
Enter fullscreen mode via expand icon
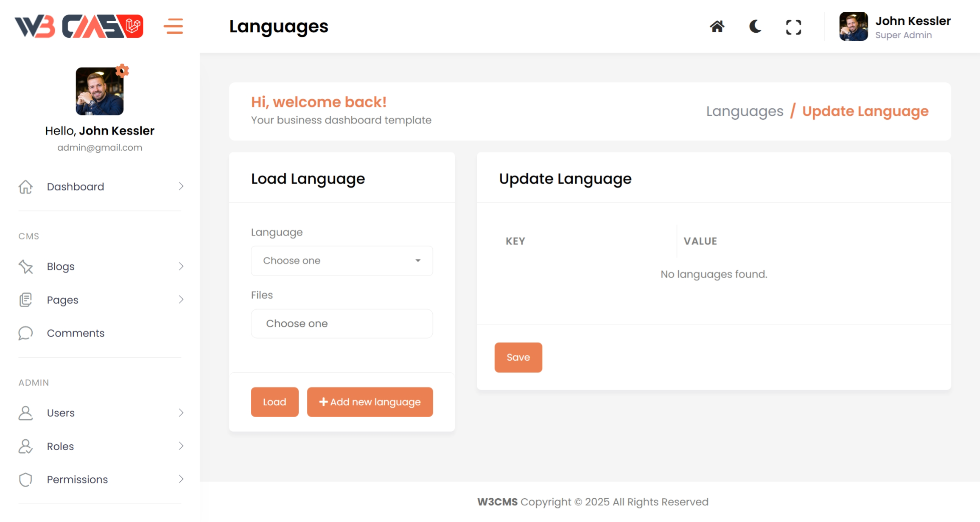click(x=793, y=27)
